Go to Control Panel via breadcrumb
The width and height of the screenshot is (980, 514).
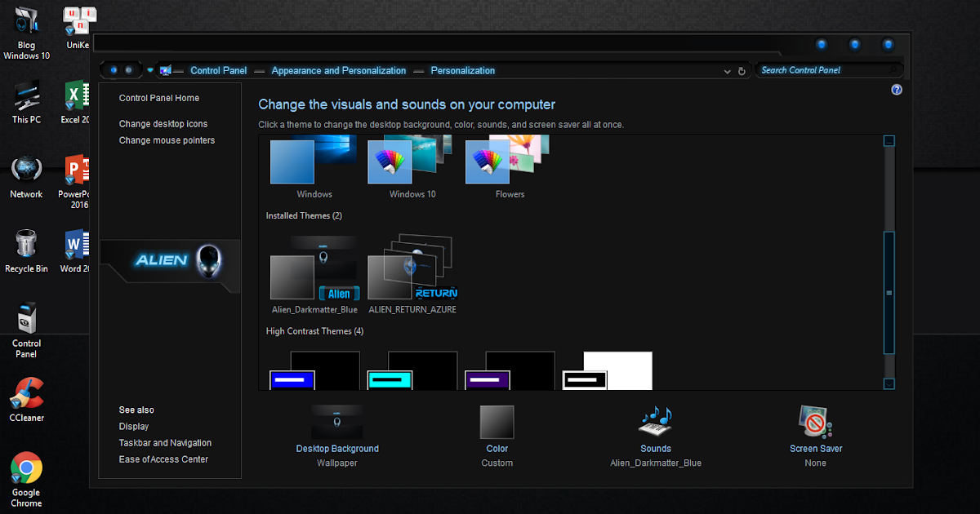click(x=218, y=70)
